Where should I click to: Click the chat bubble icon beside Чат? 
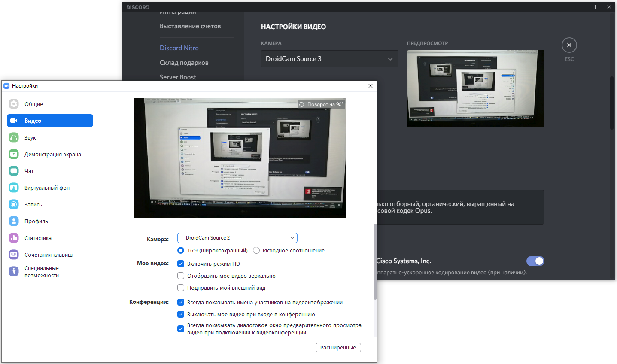[14, 171]
